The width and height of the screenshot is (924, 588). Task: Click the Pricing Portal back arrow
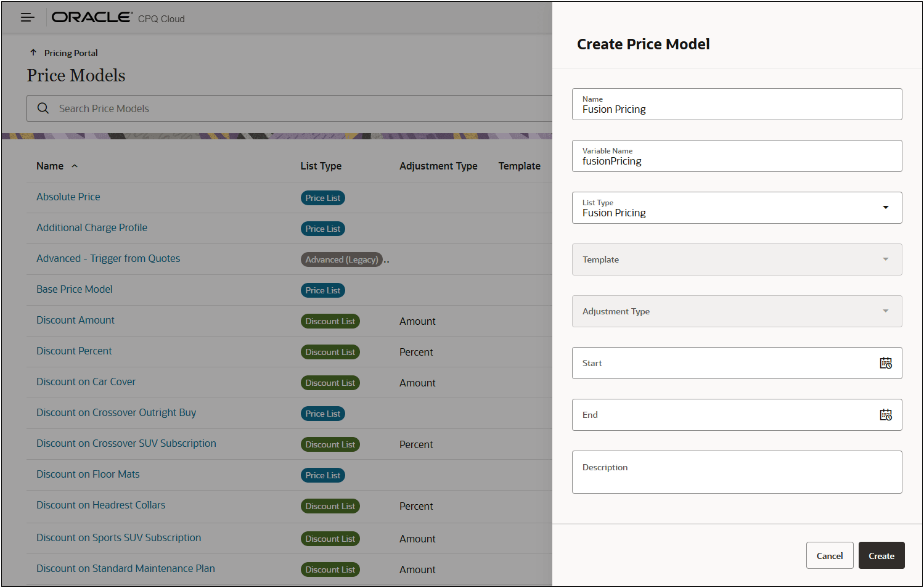[x=34, y=52]
